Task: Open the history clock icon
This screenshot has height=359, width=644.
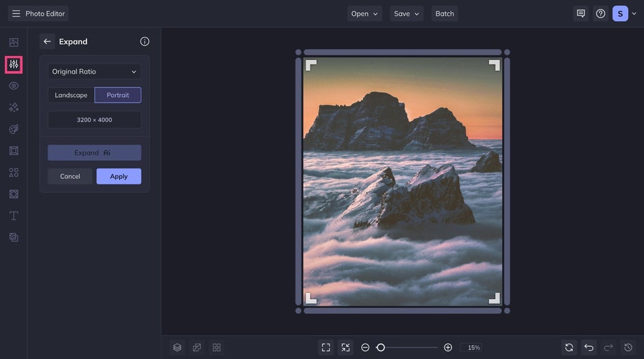Action: click(628, 347)
